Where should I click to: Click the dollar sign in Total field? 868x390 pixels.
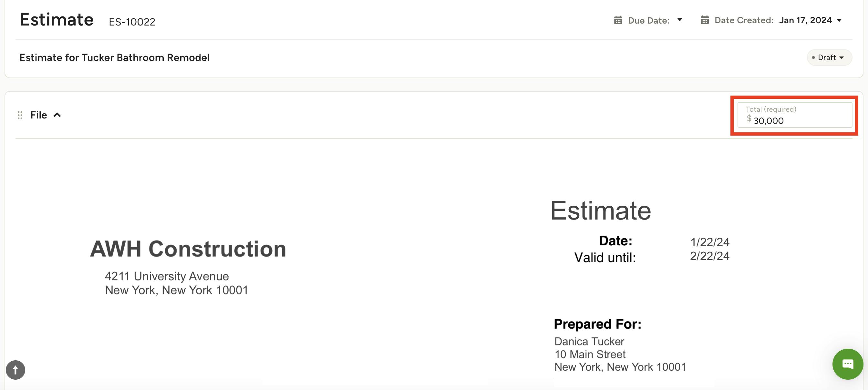click(749, 118)
